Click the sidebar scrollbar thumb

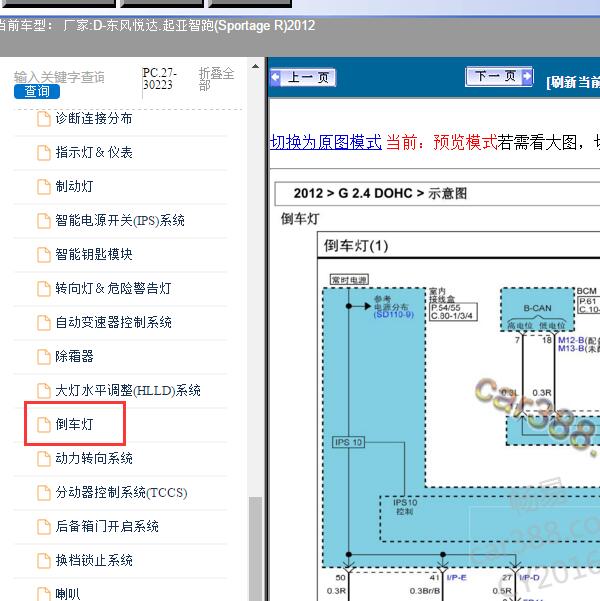point(255,548)
